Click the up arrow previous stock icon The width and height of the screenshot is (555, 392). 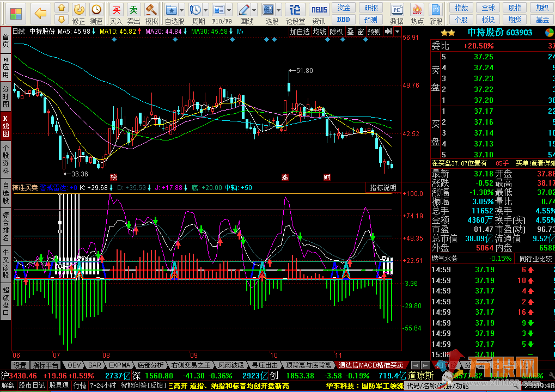click(62, 8)
